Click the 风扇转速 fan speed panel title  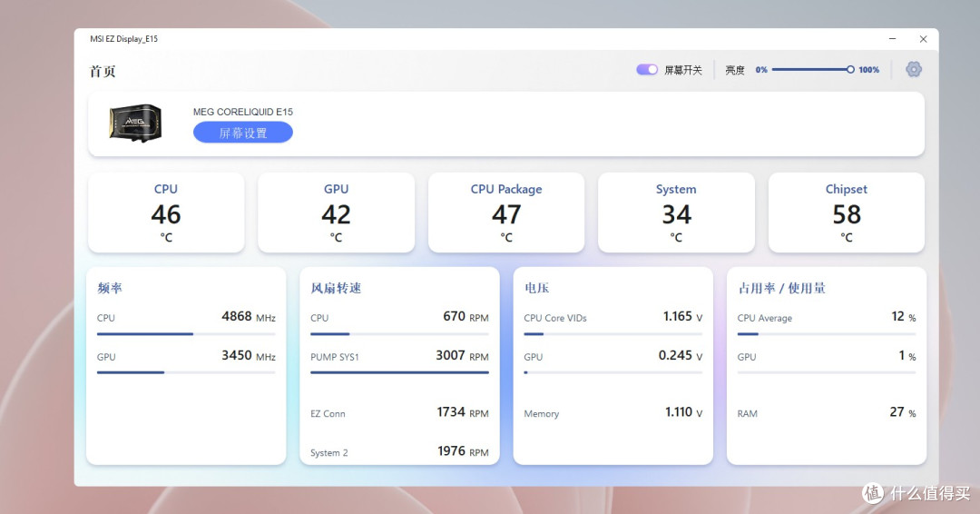[337, 288]
